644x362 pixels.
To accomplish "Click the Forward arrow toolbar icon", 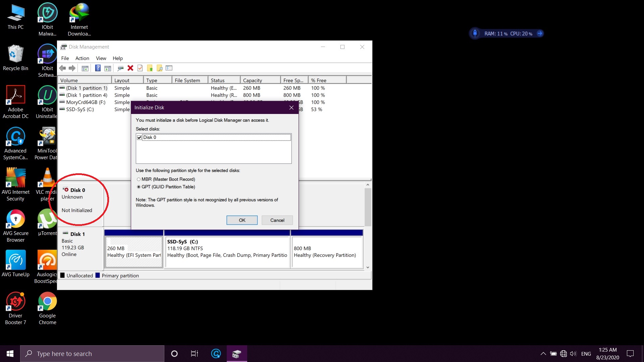I will [72, 68].
